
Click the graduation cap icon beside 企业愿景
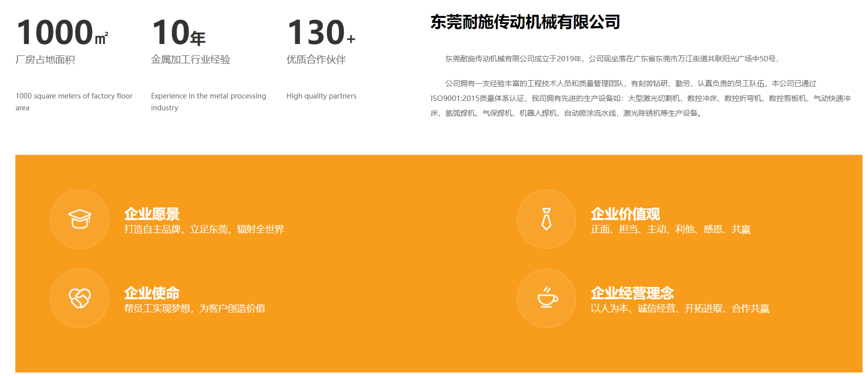[x=80, y=219]
